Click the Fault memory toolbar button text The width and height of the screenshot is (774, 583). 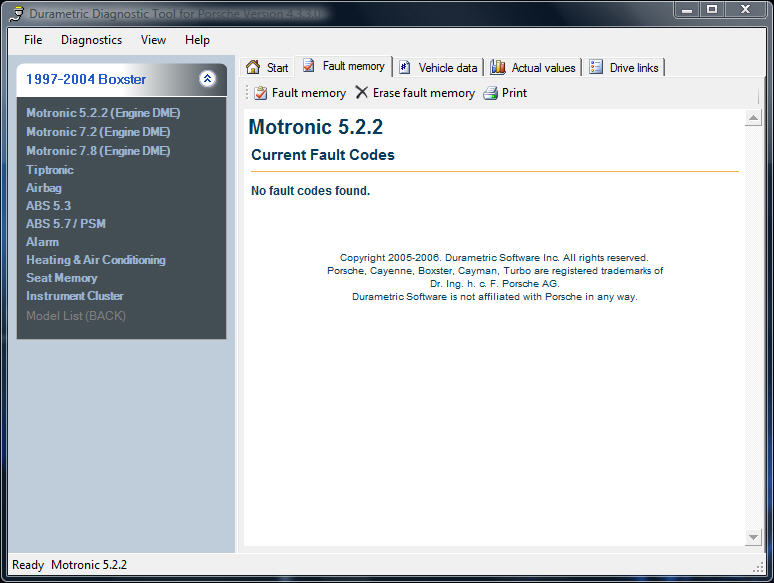309,93
